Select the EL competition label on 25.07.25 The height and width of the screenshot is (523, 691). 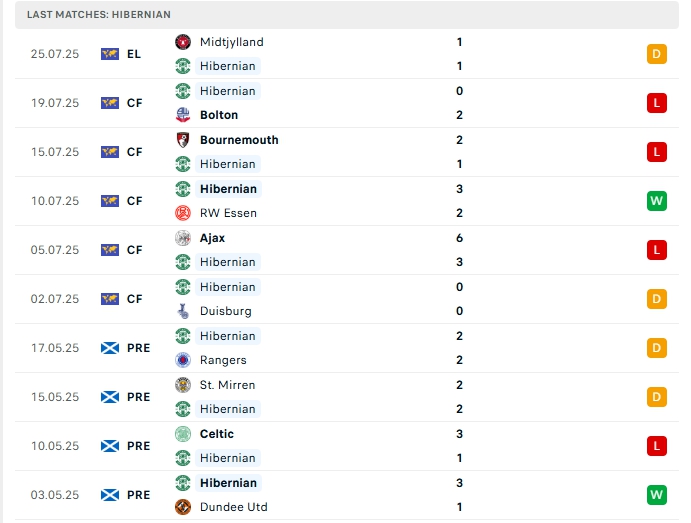pyautogui.click(x=134, y=54)
